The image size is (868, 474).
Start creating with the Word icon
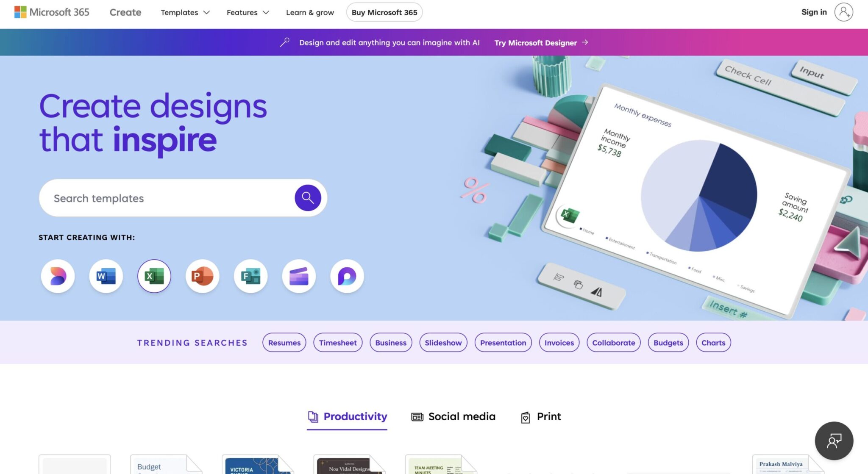(x=106, y=276)
